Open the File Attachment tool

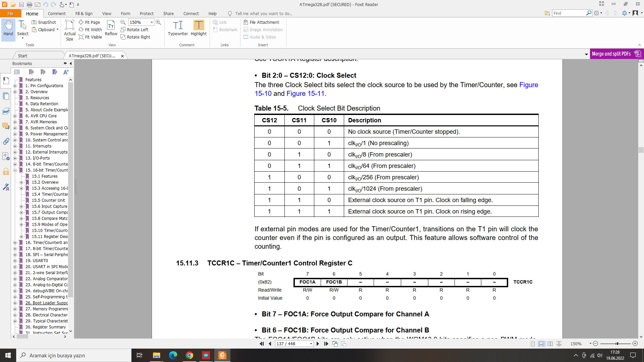[x=261, y=22]
